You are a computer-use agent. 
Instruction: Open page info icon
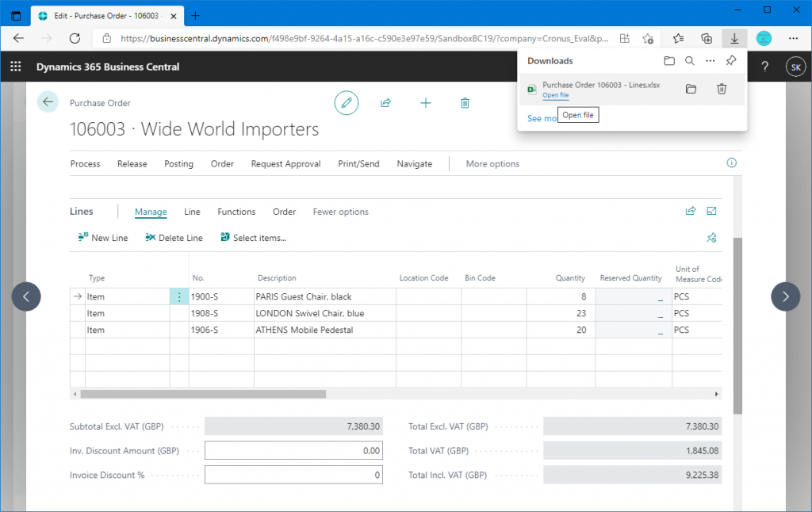click(731, 162)
